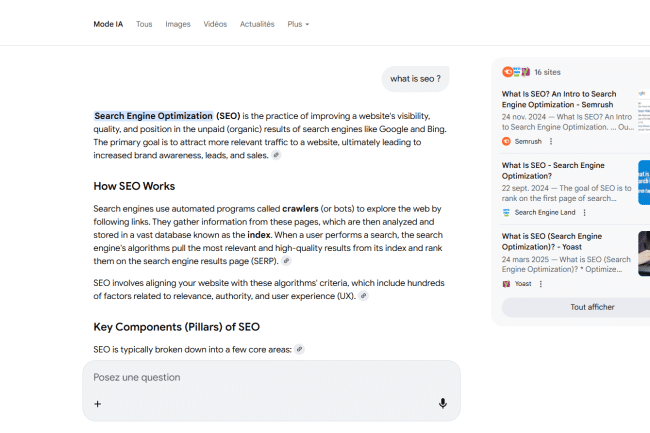The image size is (650, 433).
Task: Open source link icon after 'a few core areas:'
Action: (299, 349)
